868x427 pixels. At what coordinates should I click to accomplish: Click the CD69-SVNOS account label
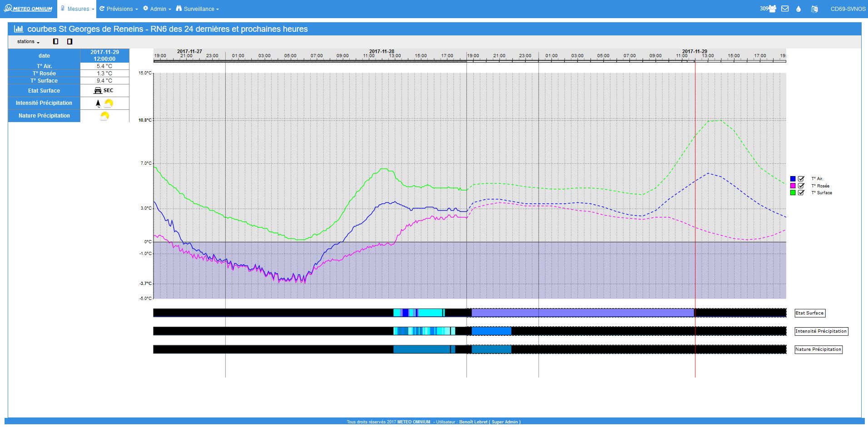coord(848,9)
